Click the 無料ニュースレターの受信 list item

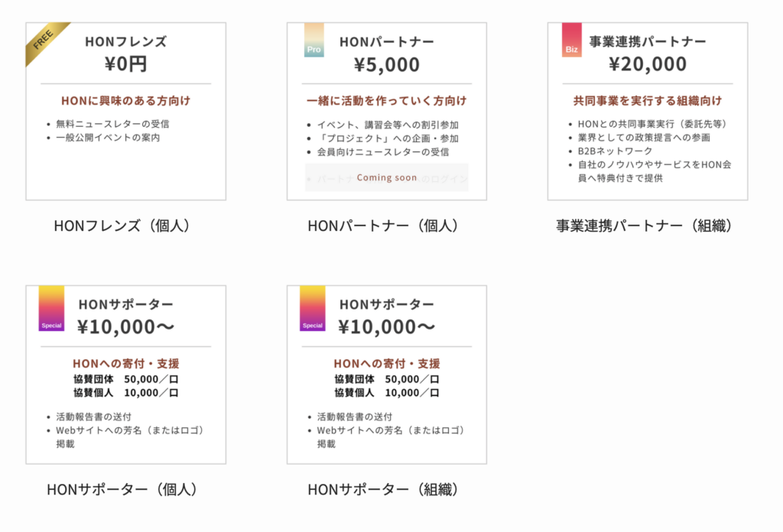[112, 124]
